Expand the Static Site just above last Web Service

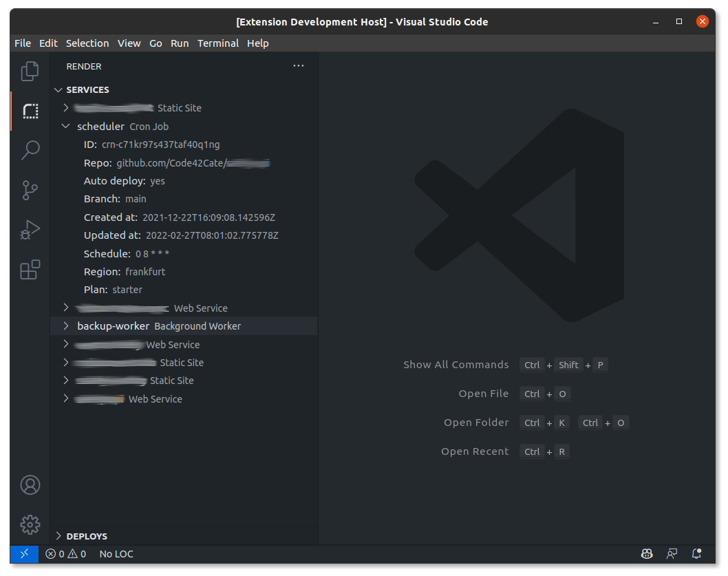66,381
